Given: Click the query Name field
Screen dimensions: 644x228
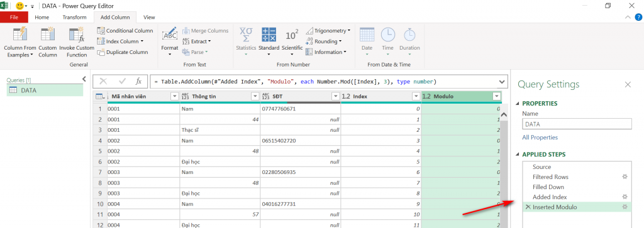Looking at the screenshot, I should click(577, 124).
